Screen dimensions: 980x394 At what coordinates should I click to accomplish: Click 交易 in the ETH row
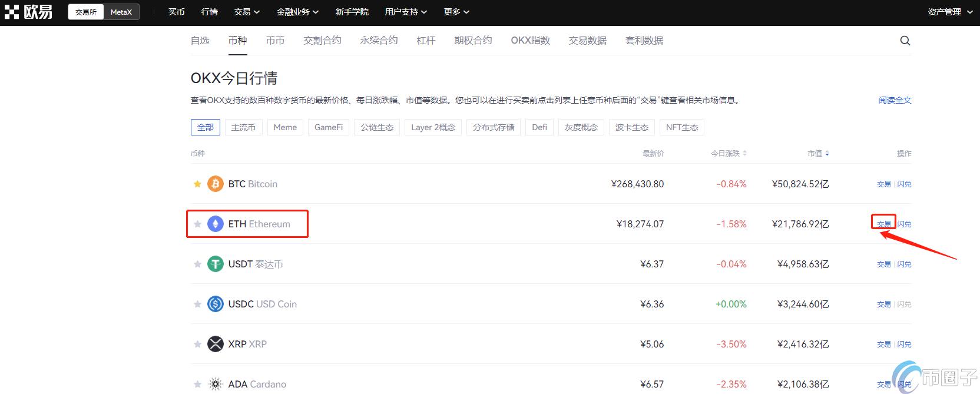coord(884,224)
